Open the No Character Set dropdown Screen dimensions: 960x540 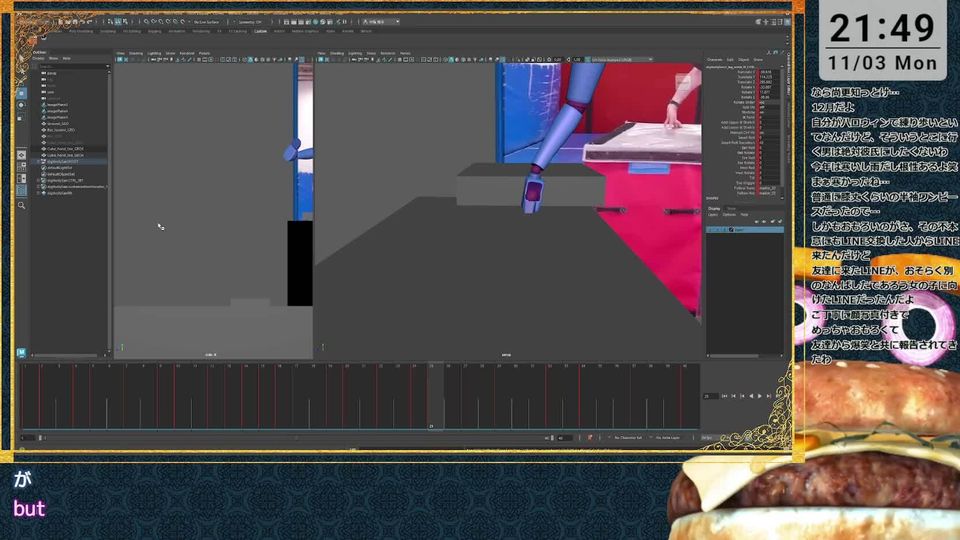[x=630, y=438]
